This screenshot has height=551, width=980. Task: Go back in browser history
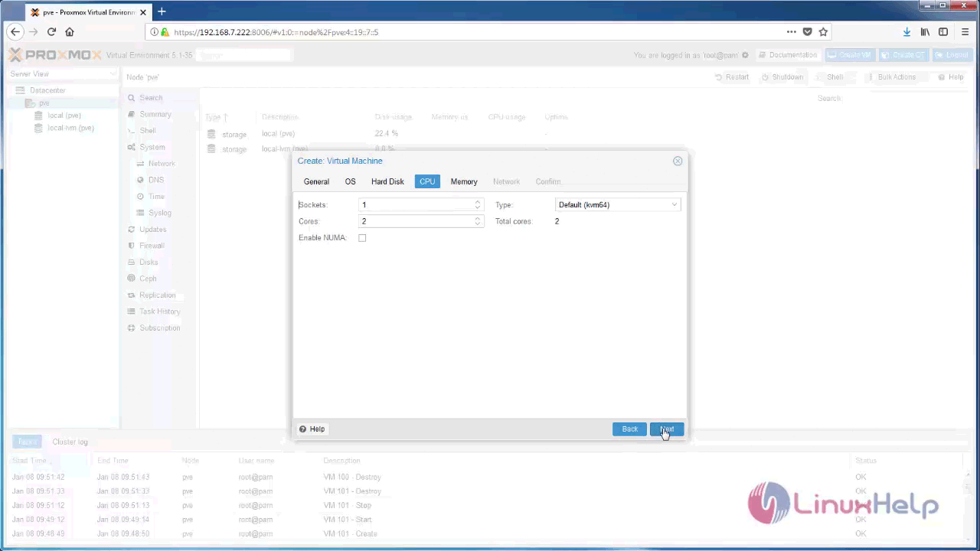click(15, 32)
